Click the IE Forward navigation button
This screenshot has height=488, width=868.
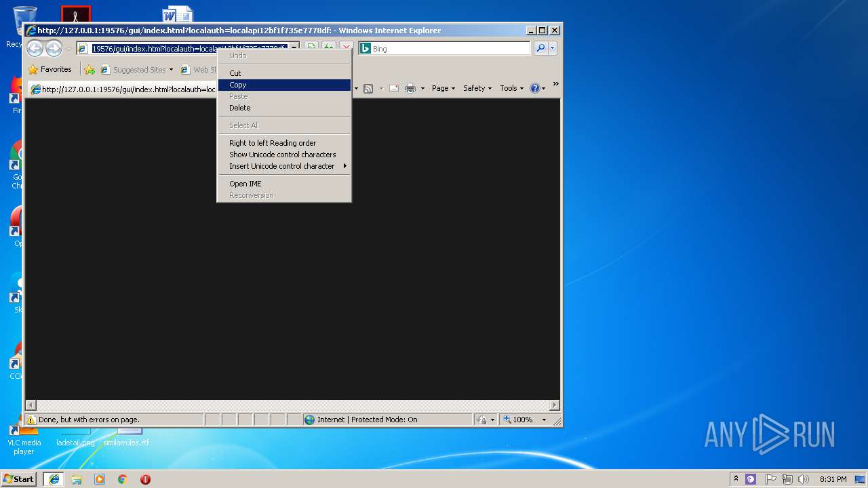point(54,48)
